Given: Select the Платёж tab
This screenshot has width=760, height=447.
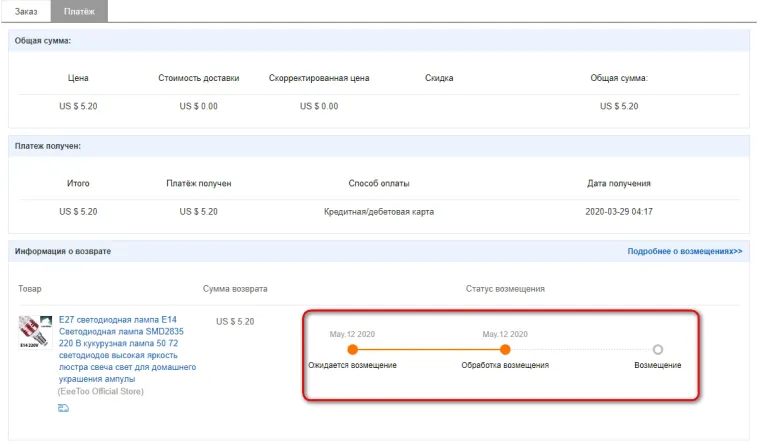Looking at the screenshot, I should [78, 11].
